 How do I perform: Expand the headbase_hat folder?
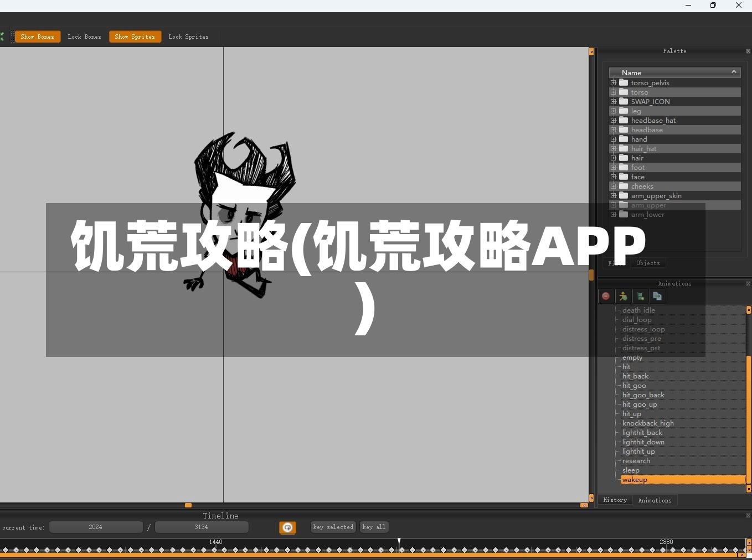click(x=613, y=121)
